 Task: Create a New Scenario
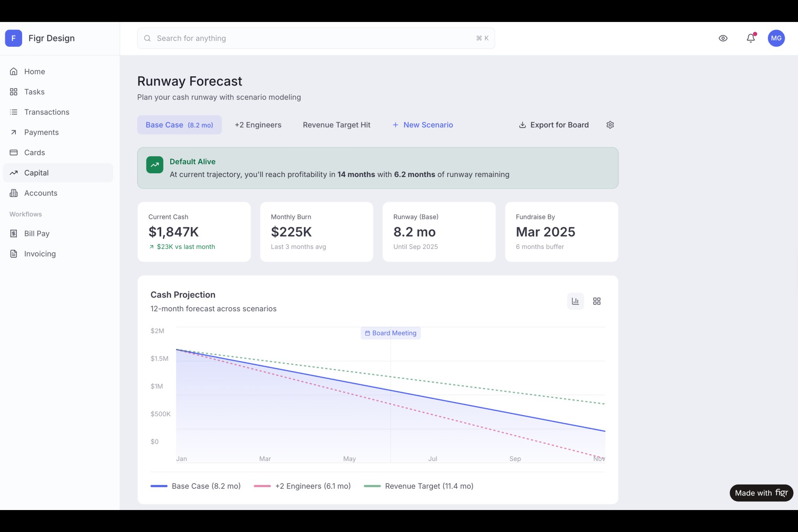(423, 125)
